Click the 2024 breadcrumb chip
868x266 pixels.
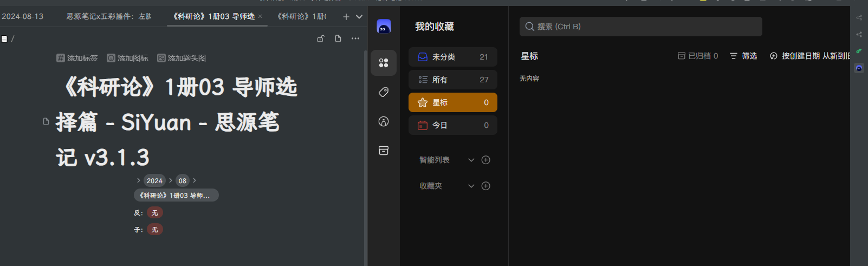[154, 180]
